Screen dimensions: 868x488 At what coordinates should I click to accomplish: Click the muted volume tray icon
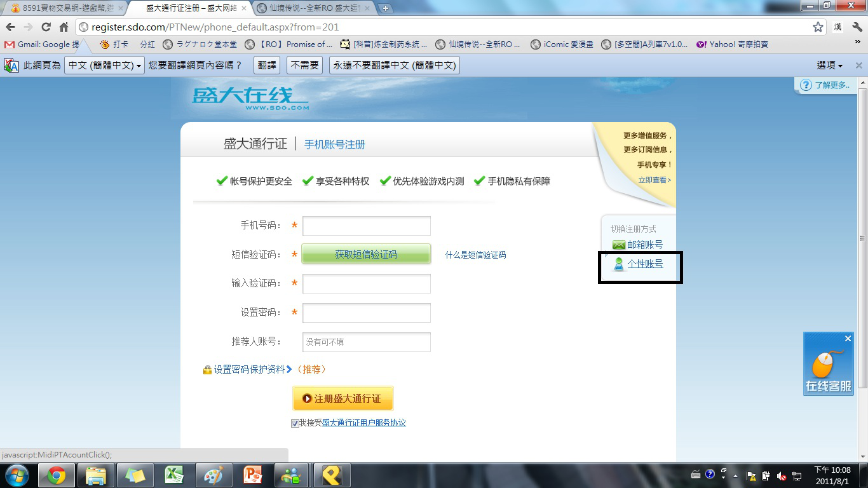click(x=782, y=475)
